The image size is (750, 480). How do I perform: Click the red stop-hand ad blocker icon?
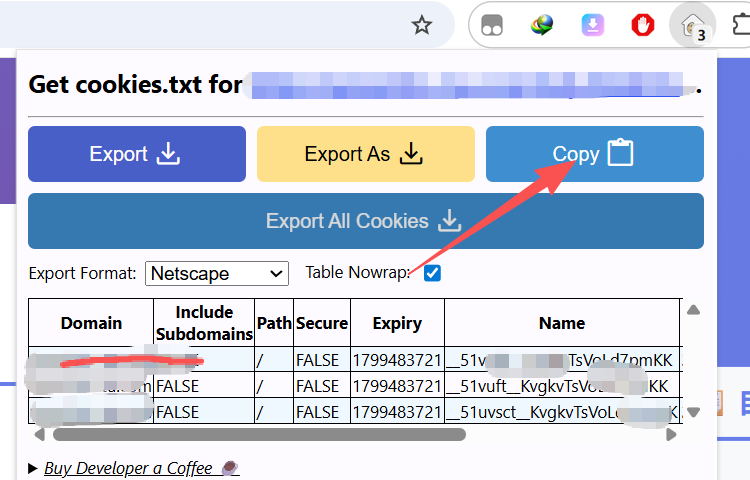click(x=643, y=25)
